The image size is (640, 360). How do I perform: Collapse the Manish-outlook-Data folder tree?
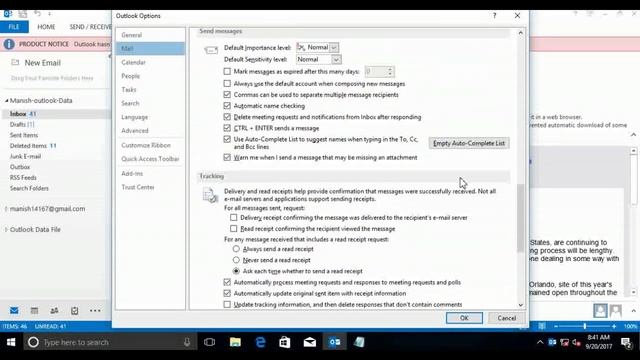[x=7, y=100]
